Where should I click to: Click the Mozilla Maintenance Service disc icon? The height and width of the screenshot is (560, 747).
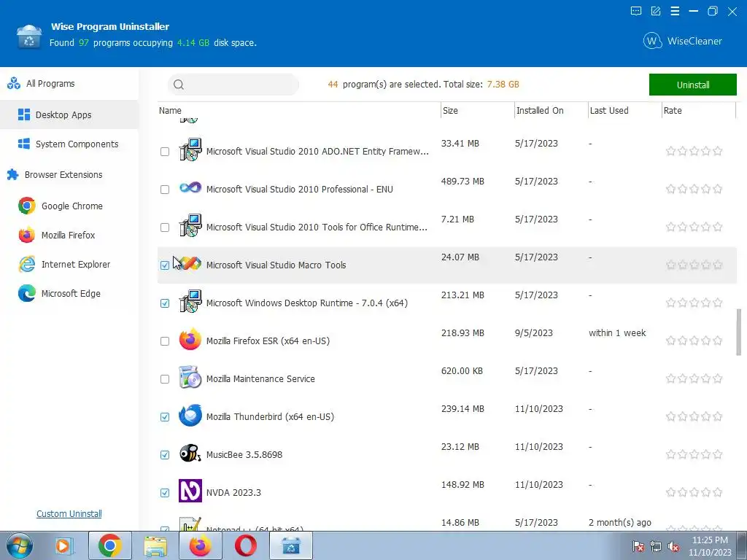click(x=190, y=377)
